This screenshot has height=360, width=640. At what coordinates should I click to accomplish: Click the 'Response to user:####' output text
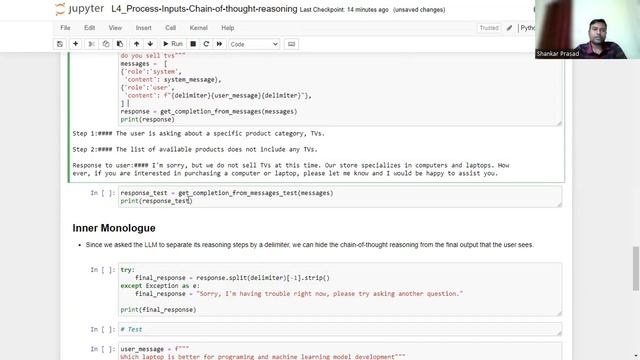pyautogui.click(x=291, y=169)
